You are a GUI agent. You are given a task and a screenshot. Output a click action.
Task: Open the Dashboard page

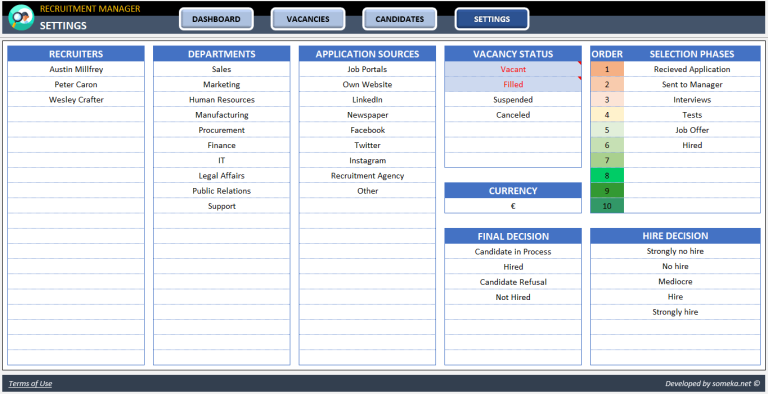(x=216, y=19)
